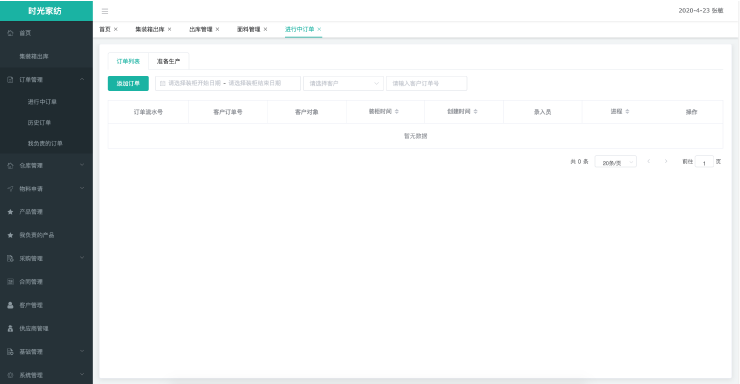The width and height of the screenshot is (740, 384).
Task: Click the 时光家纺 logo header
Action: [46, 11]
